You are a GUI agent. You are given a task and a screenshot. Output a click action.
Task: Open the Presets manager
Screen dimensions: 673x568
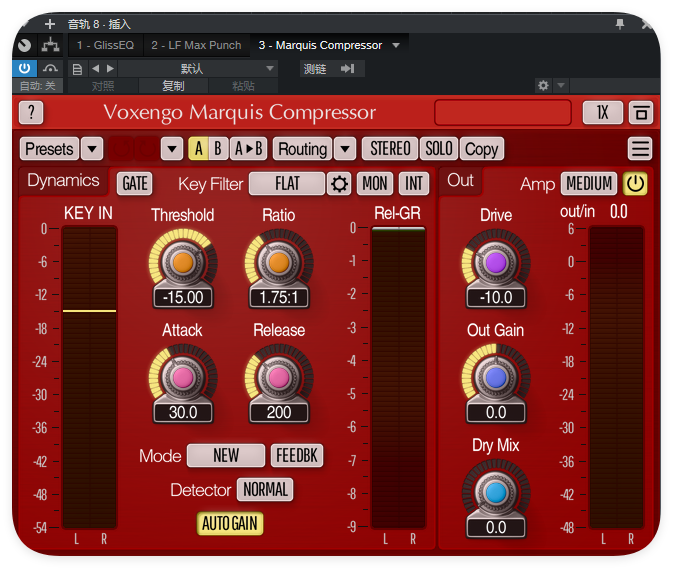click(x=49, y=149)
